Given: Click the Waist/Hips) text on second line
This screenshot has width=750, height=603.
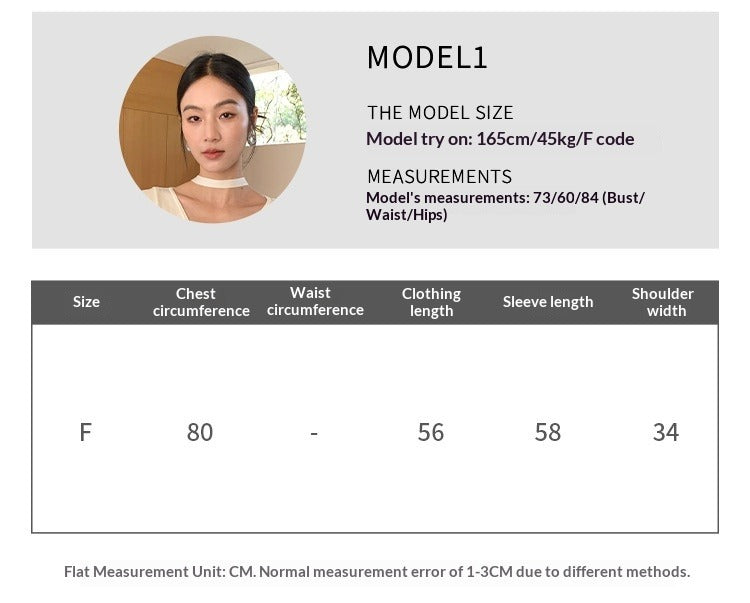Looking at the screenshot, I should pyautogui.click(x=406, y=215).
